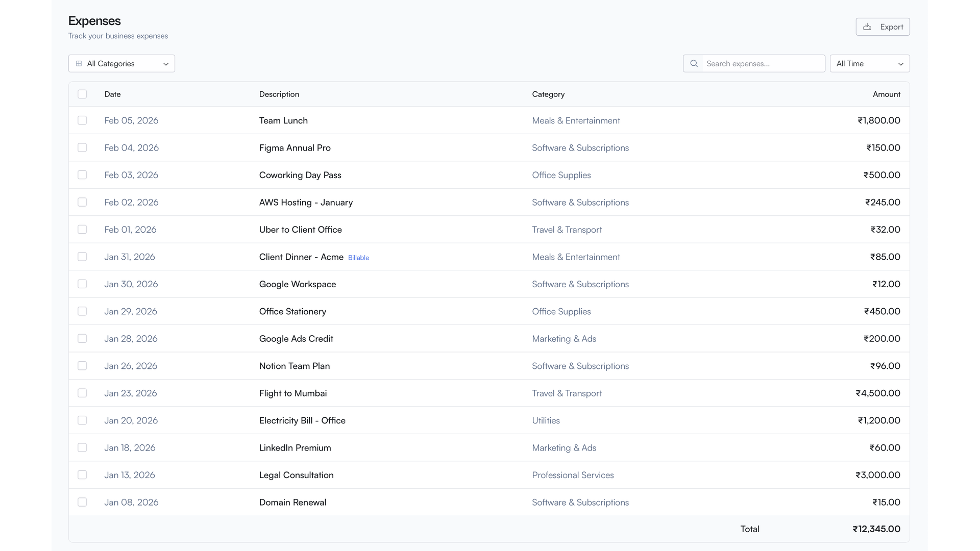Viewport: 980px width, 551px height.
Task: Click the Export download icon
Action: coord(867,27)
